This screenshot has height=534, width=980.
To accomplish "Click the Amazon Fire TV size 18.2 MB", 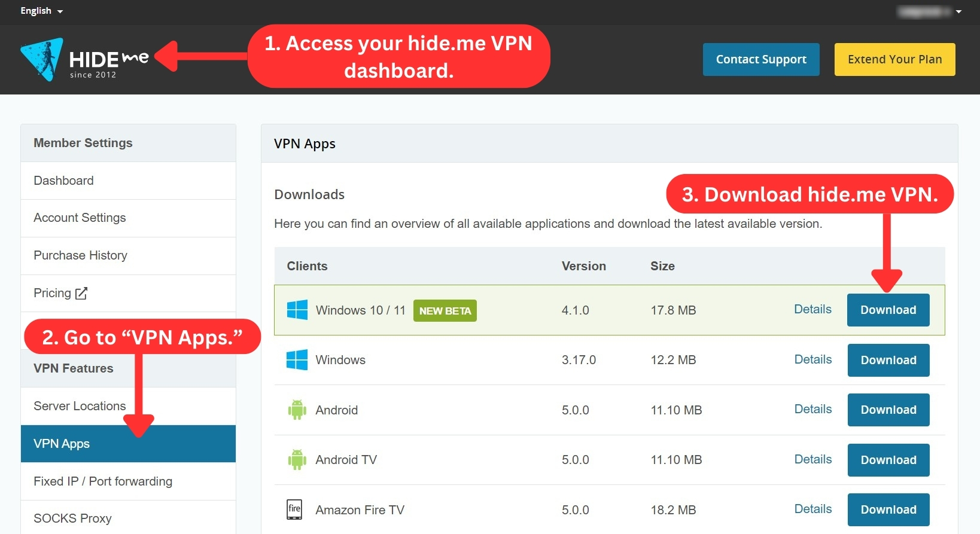I will 673,510.
